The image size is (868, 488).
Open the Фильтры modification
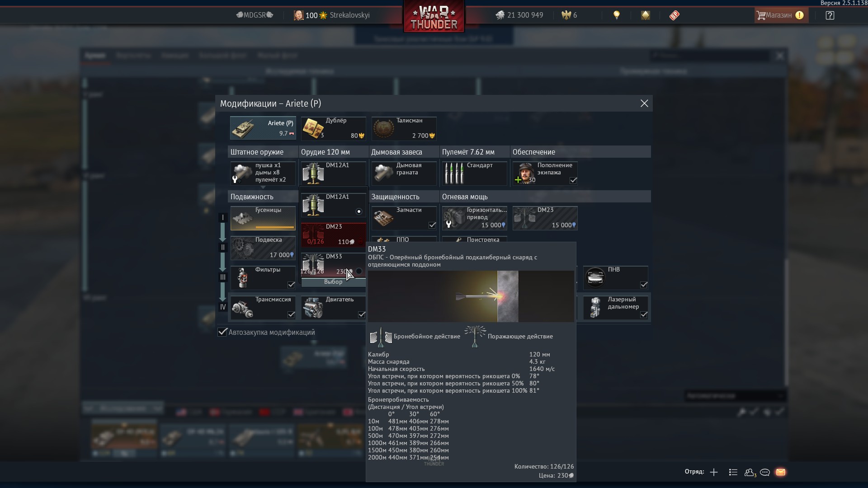tap(263, 277)
